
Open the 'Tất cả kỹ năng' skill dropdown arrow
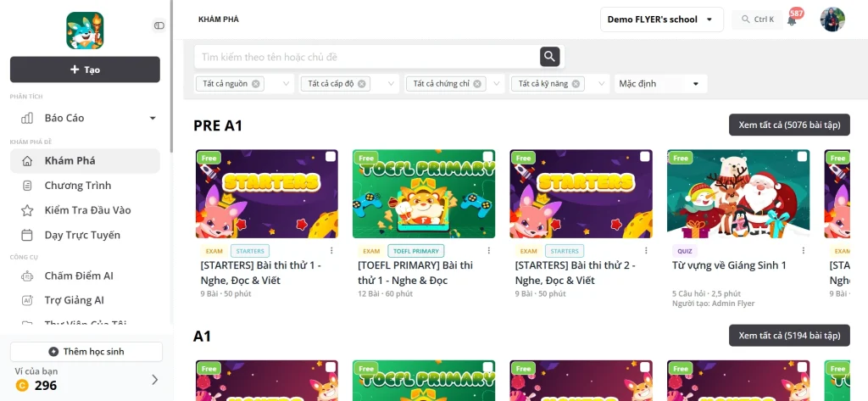tap(602, 84)
